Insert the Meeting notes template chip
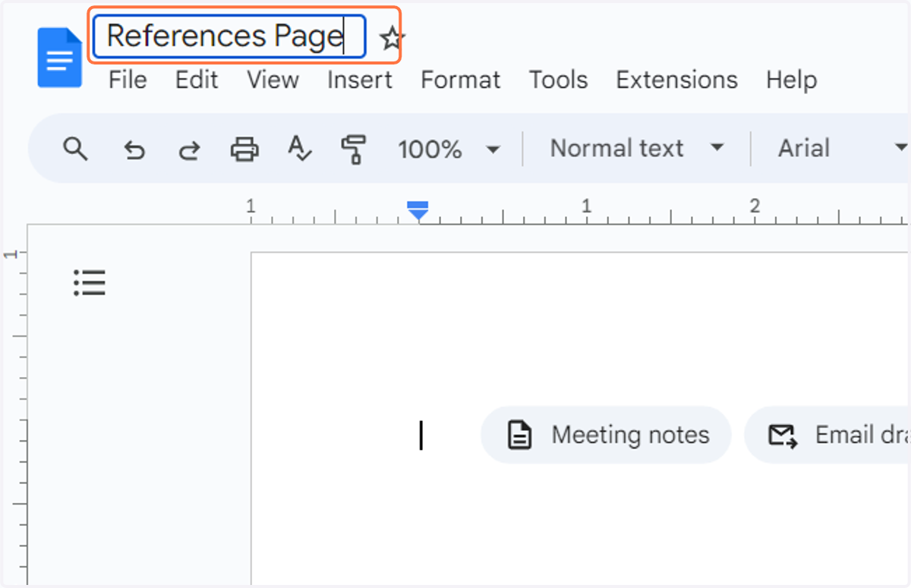 pyautogui.click(x=606, y=435)
